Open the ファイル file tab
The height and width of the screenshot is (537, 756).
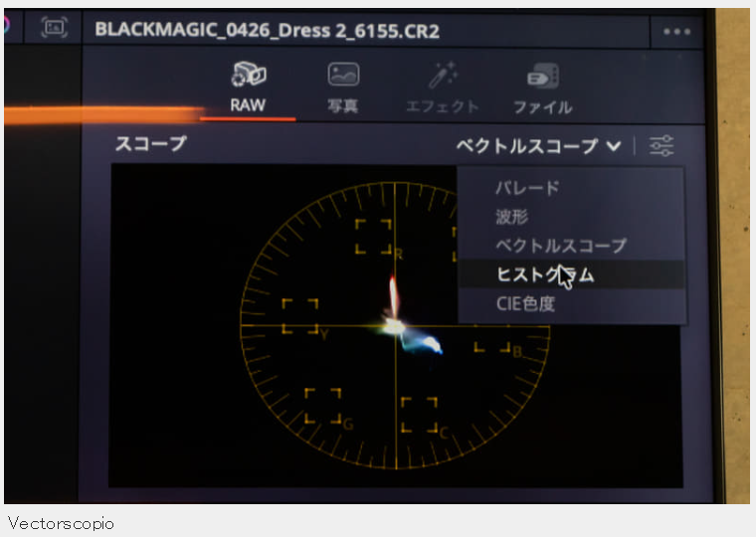543,89
